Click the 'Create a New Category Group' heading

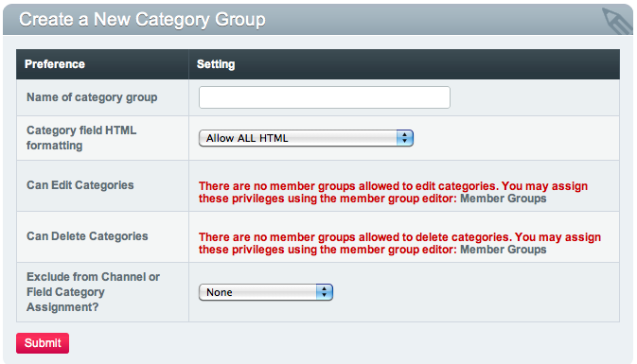point(142,20)
